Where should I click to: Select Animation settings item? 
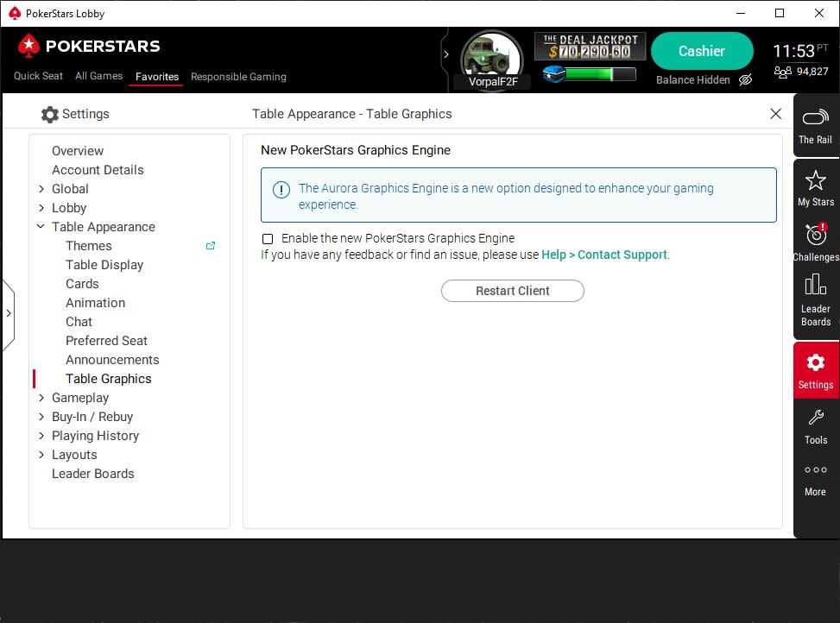95,303
